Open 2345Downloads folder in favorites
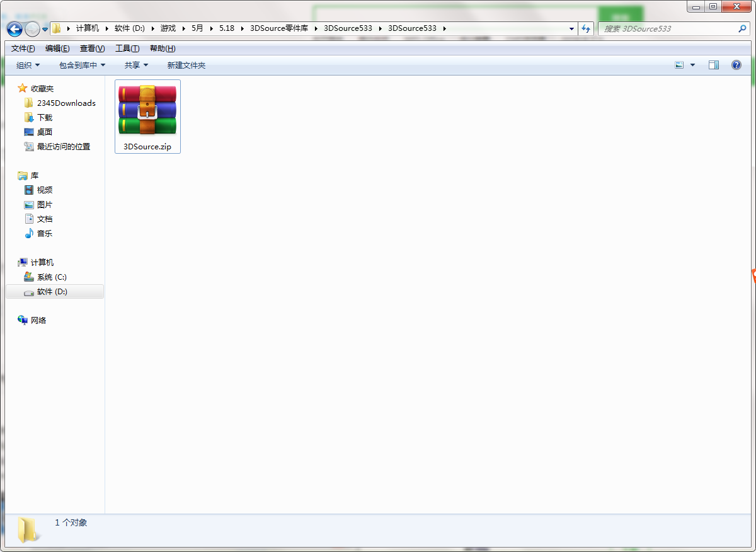 click(x=66, y=103)
